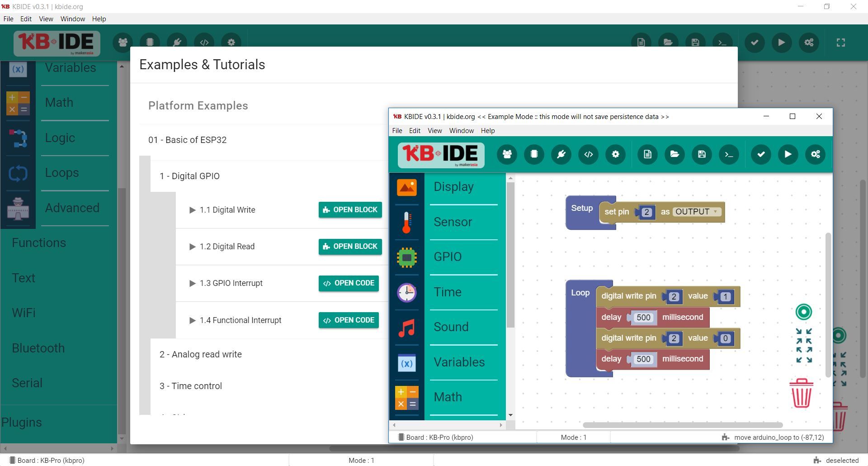This screenshot has height=466, width=868.
Task: Open View menu in front Example Mode window
Action: tap(434, 130)
